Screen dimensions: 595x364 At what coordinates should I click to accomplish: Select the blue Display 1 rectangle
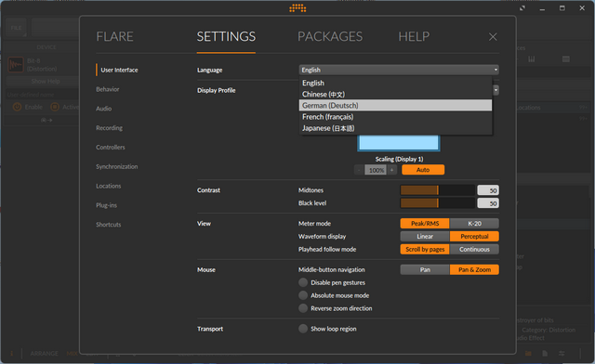pyautogui.click(x=399, y=143)
